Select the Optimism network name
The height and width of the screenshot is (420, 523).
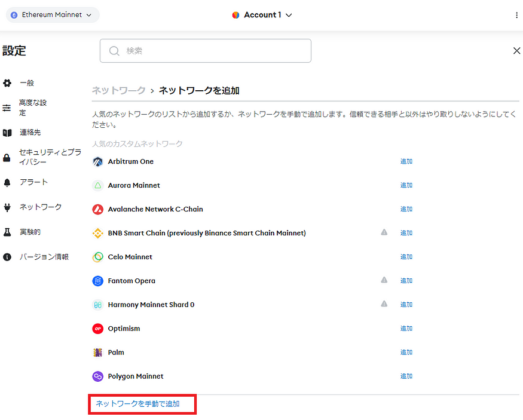pos(124,329)
